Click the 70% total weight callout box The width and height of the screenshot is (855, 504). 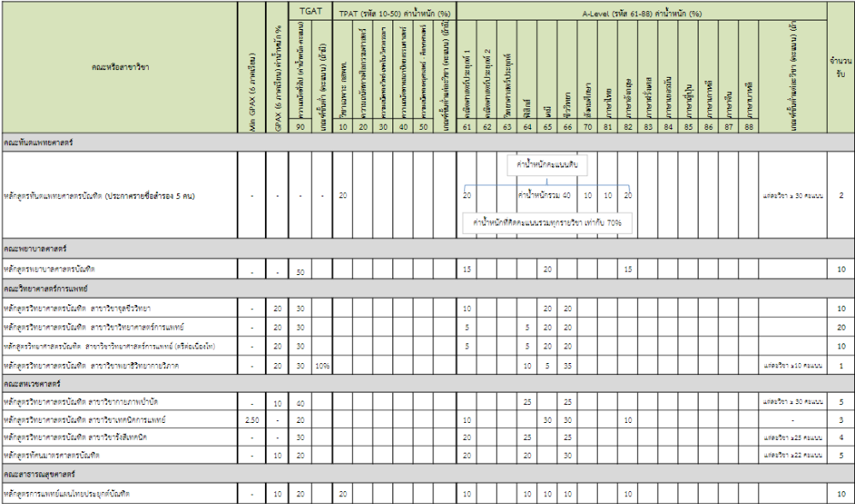547,221
